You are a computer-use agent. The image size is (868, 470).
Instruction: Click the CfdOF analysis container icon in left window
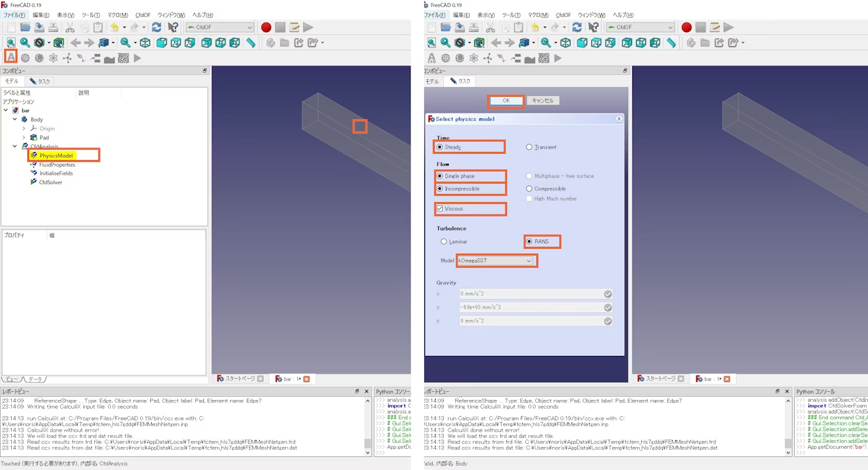point(11,58)
